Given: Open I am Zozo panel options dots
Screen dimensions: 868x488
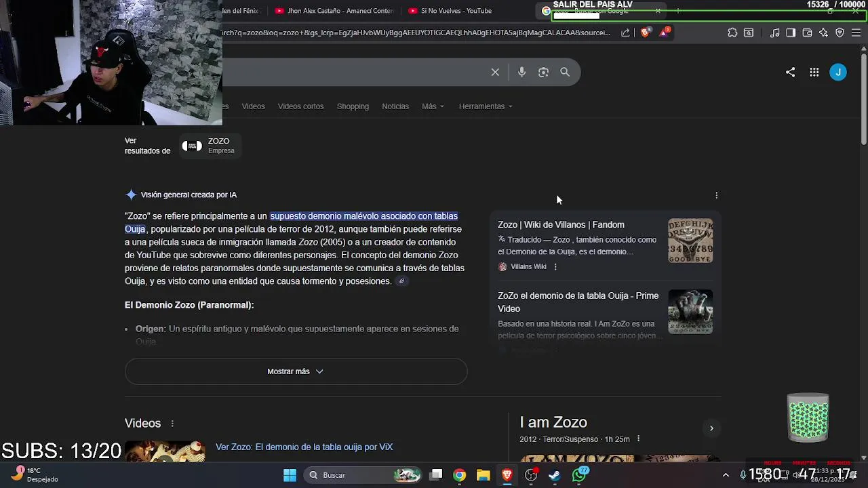Looking at the screenshot, I should click(x=638, y=439).
